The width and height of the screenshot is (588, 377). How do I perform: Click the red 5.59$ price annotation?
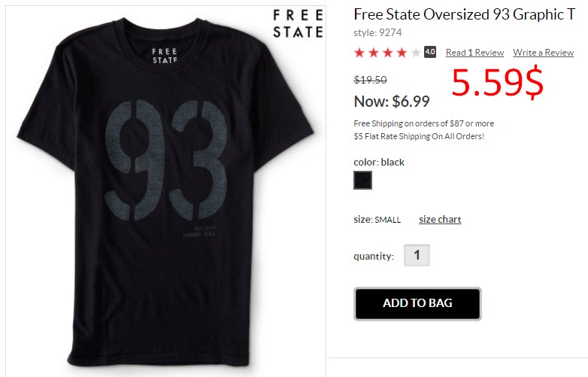tap(497, 81)
